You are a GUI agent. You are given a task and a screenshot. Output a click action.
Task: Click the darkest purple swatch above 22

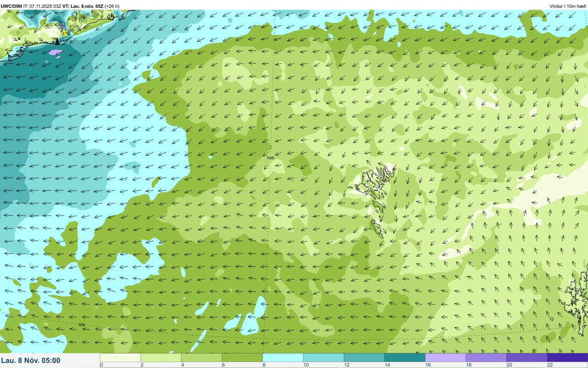567,357
